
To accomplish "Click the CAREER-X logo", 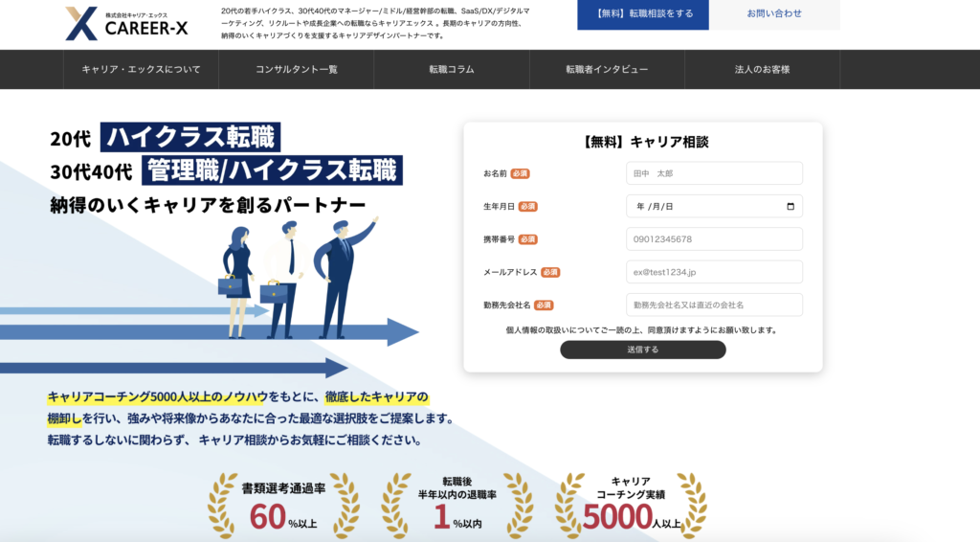I will (127, 24).
